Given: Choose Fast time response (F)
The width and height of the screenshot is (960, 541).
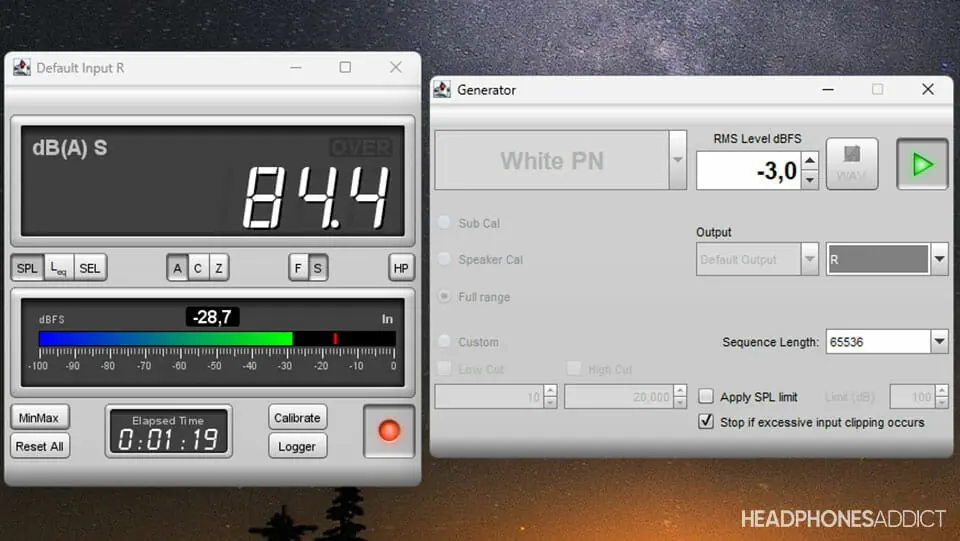Looking at the screenshot, I should 298,268.
